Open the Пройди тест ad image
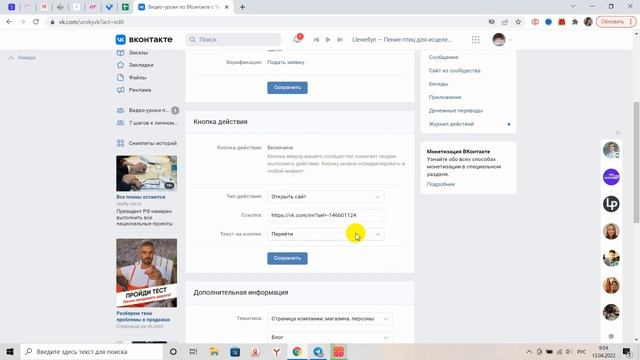 [x=147, y=273]
